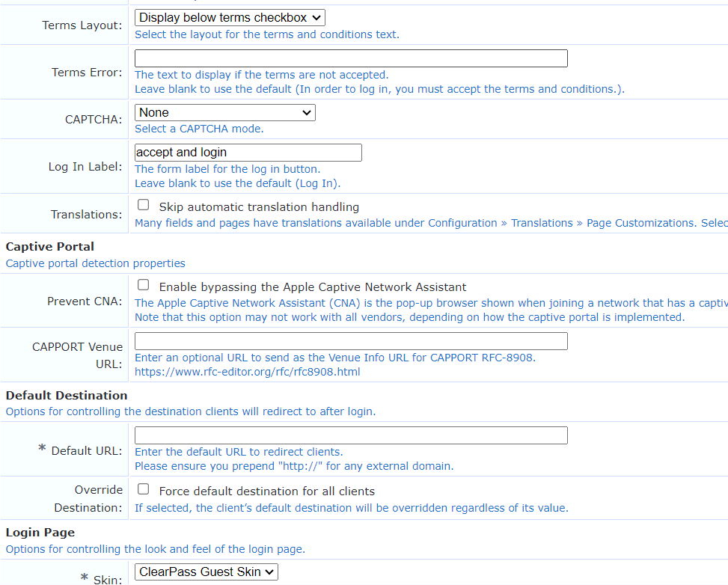The height and width of the screenshot is (585, 728).
Task: Click the 'Terms Layout:' label
Action: click(x=82, y=25)
